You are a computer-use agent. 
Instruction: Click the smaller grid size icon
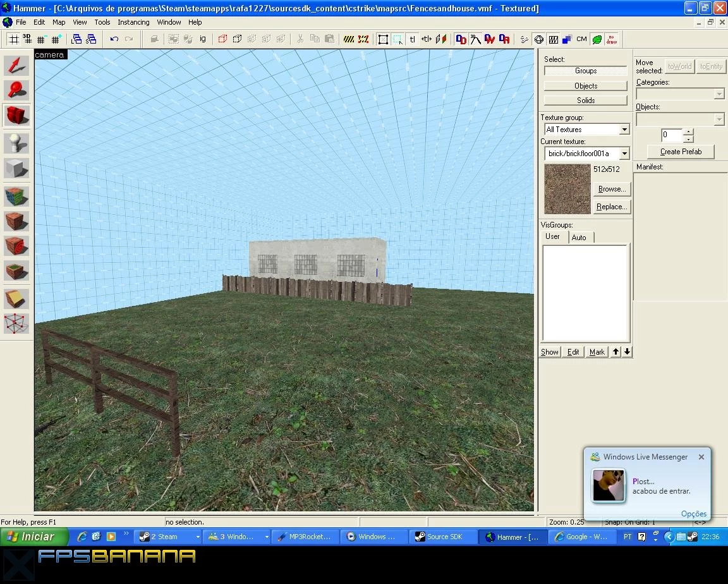click(x=41, y=39)
